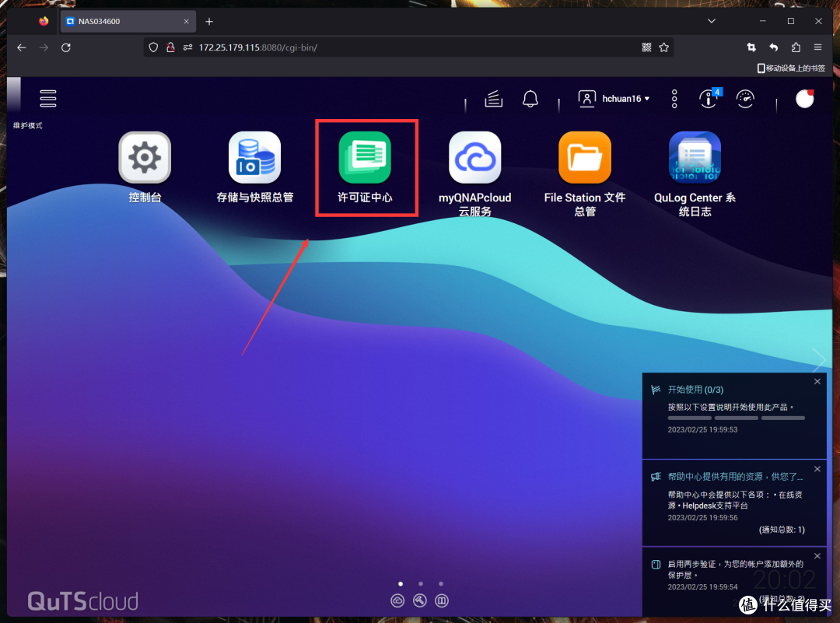The image size is (840, 623).
Task: Click the rightmost footer circle icon
Action: tap(442, 600)
